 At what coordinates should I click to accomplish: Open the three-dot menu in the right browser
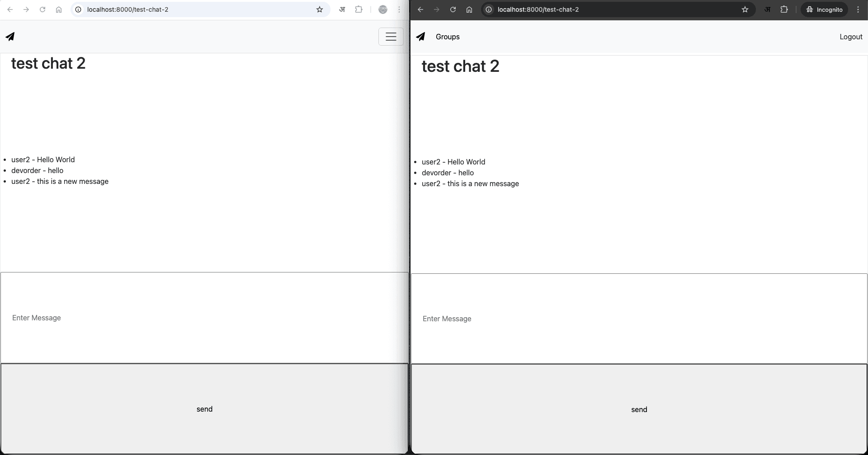click(859, 9)
